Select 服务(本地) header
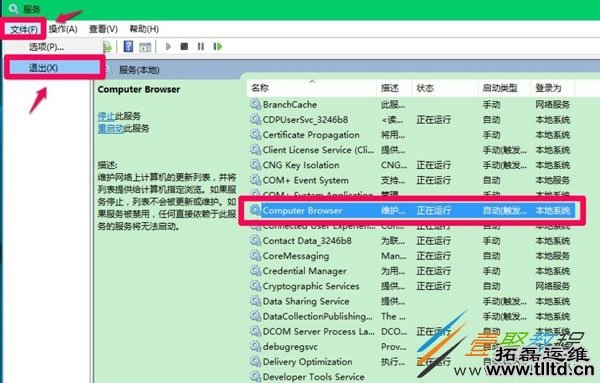The image size is (600, 383). pos(139,70)
